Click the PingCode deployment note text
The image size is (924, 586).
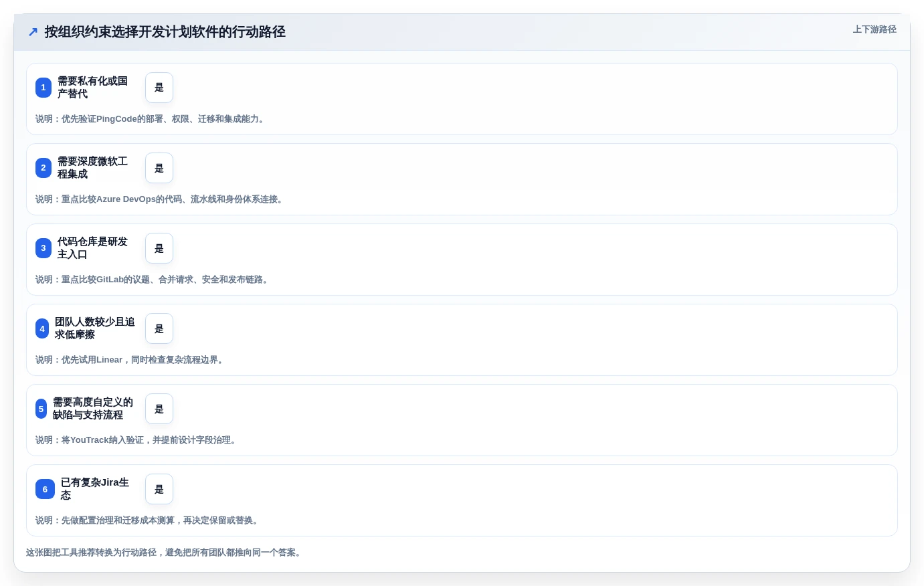151,119
